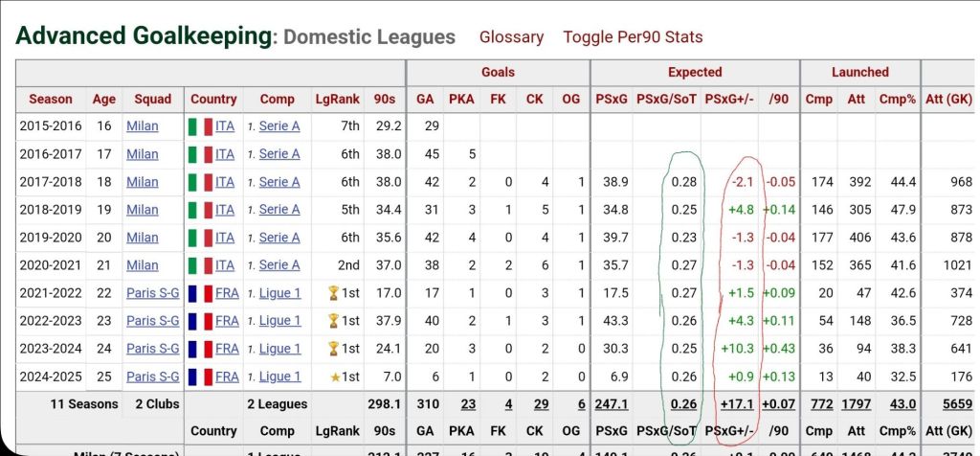The image size is (980, 456).
Task: Click the Italy flag in the 2015-2016 row
Action: 199,125
